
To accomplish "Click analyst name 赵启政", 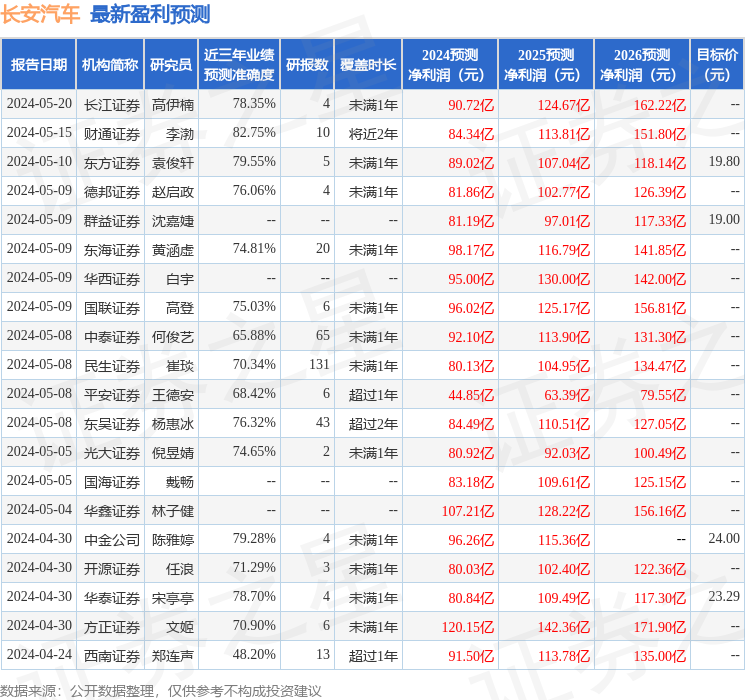I will click(x=173, y=192).
